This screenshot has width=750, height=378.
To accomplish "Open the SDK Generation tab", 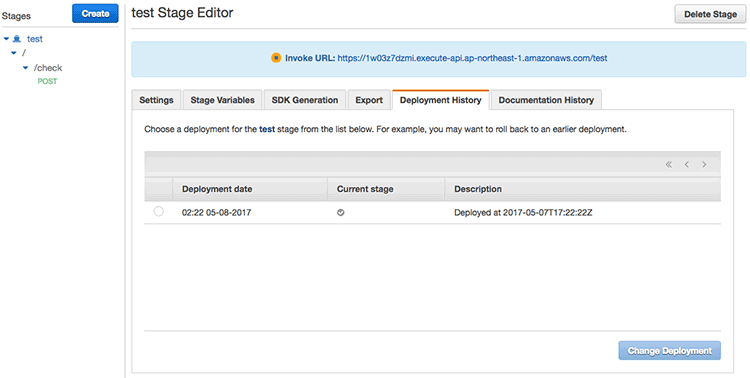I will pos(305,100).
